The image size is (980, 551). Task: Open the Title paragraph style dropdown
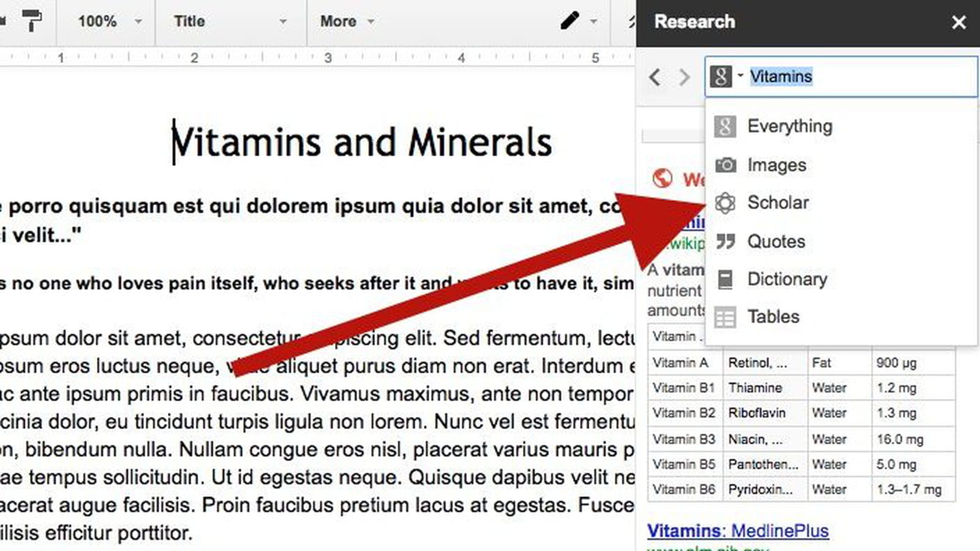coord(230,21)
